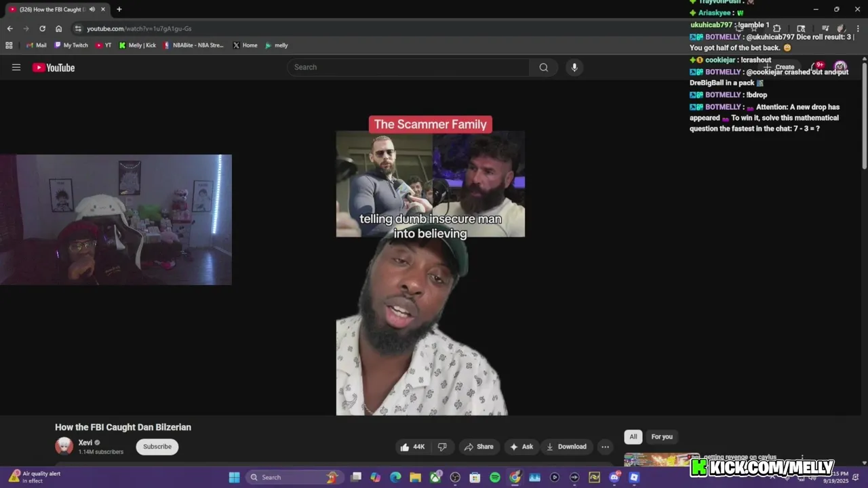Open the Mail bookmark
868x488 pixels.
tap(37, 45)
